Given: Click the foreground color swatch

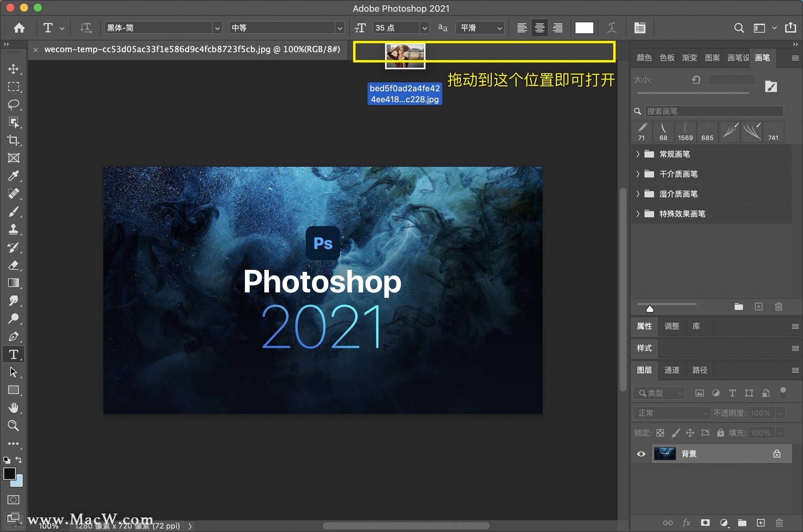Looking at the screenshot, I should pos(9,473).
